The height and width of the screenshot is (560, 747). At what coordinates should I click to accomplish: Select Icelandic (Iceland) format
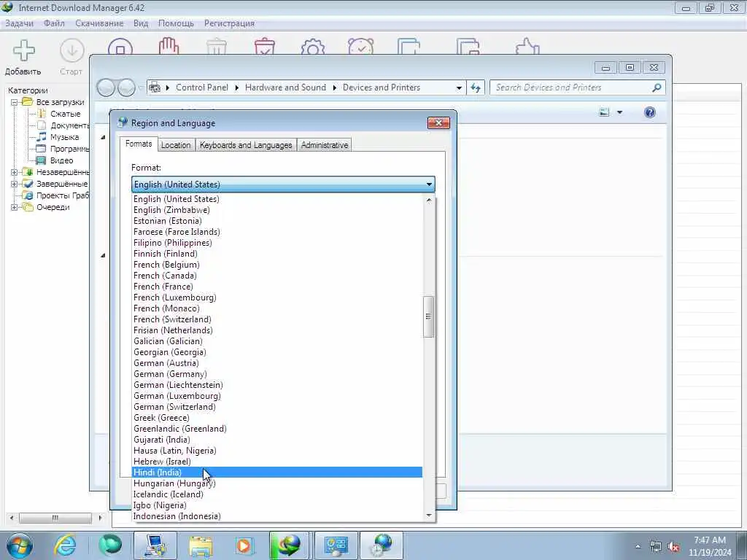tap(277, 495)
